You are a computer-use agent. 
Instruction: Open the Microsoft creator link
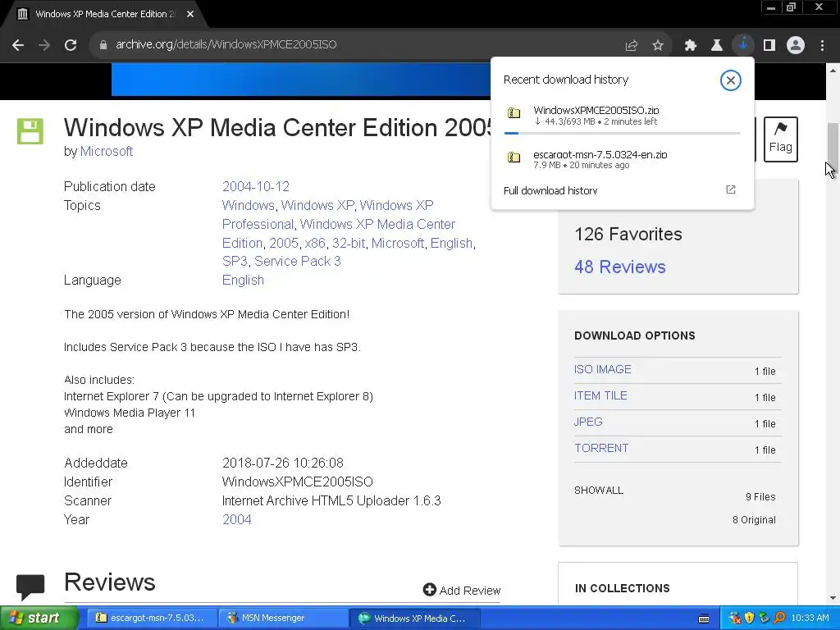[106, 152]
